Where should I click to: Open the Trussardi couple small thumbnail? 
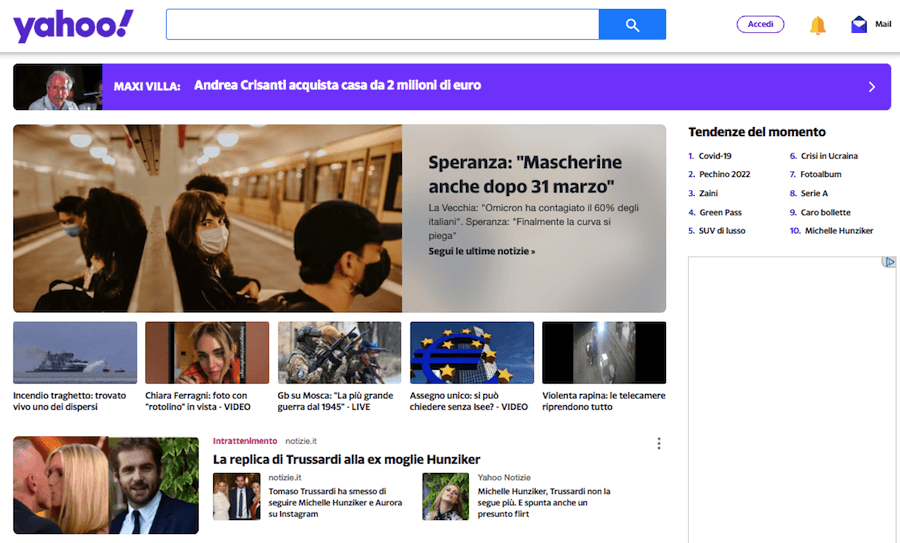[x=236, y=497]
